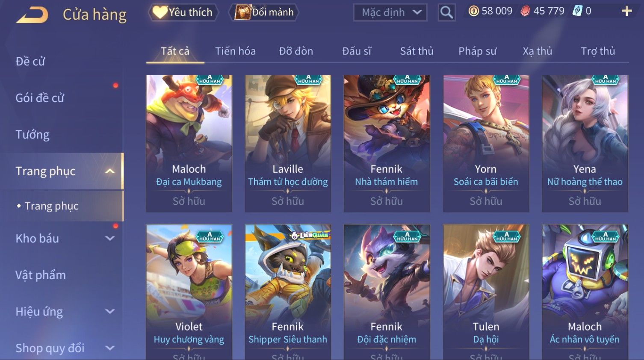The height and width of the screenshot is (360, 644).
Task: Tap the blue voucher currency icon
Action: click(577, 11)
